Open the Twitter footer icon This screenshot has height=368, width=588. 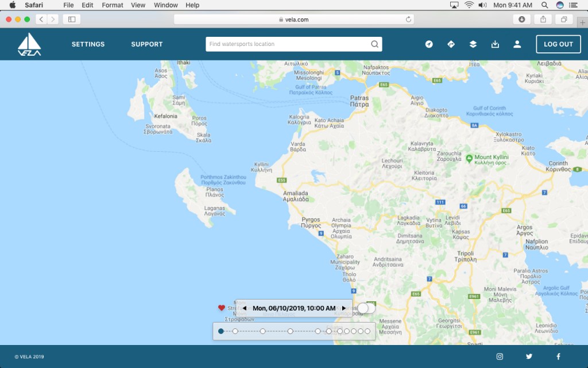pyautogui.click(x=529, y=356)
